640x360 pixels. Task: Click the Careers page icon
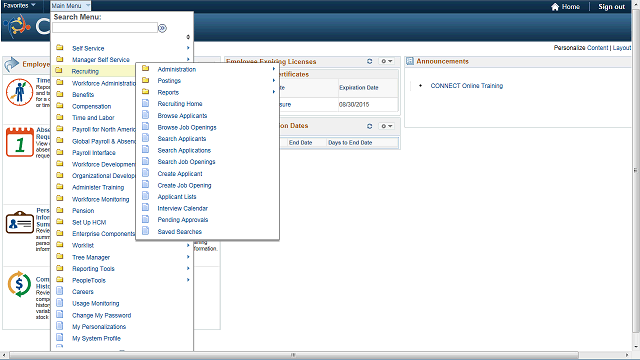60,291
